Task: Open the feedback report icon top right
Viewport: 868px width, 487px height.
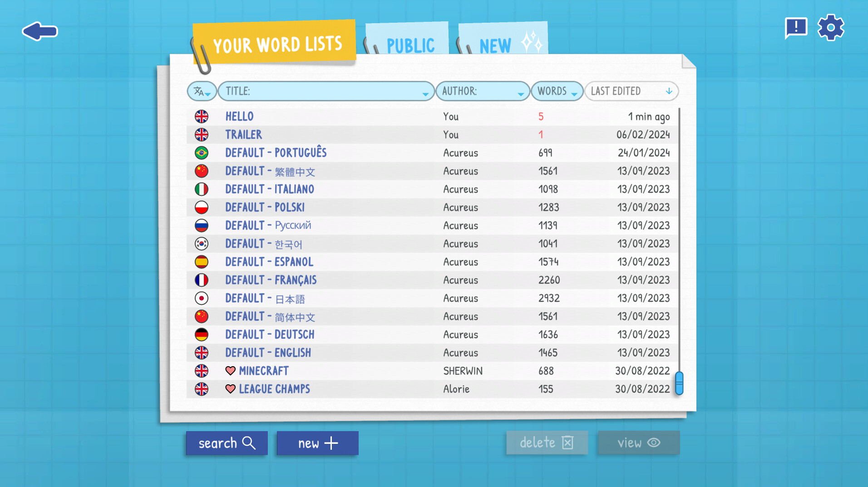Action: pos(797,27)
